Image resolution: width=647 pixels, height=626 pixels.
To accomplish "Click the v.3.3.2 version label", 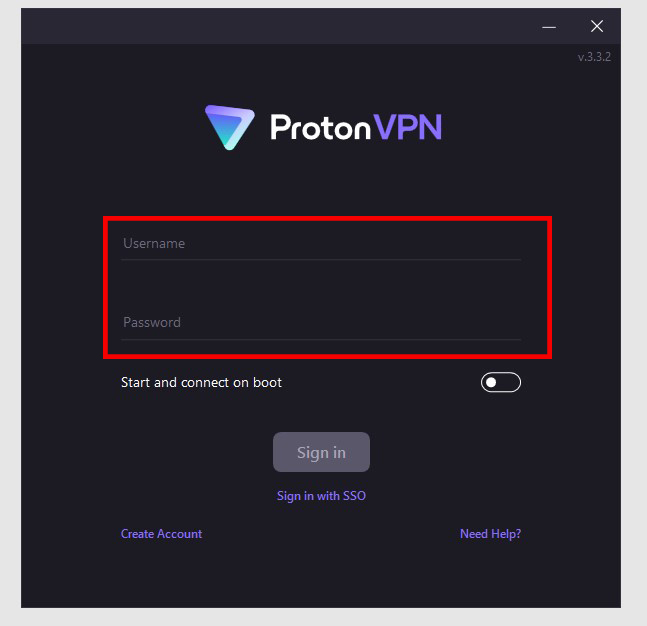I will [x=594, y=57].
